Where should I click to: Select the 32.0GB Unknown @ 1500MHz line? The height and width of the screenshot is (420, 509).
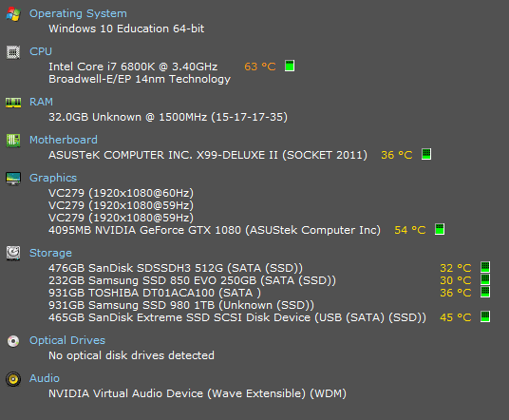point(168,117)
